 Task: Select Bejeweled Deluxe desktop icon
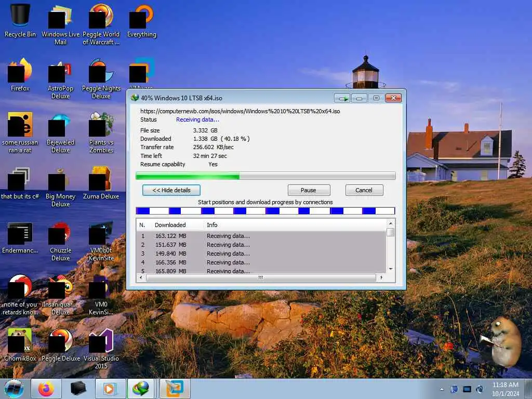(60, 132)
